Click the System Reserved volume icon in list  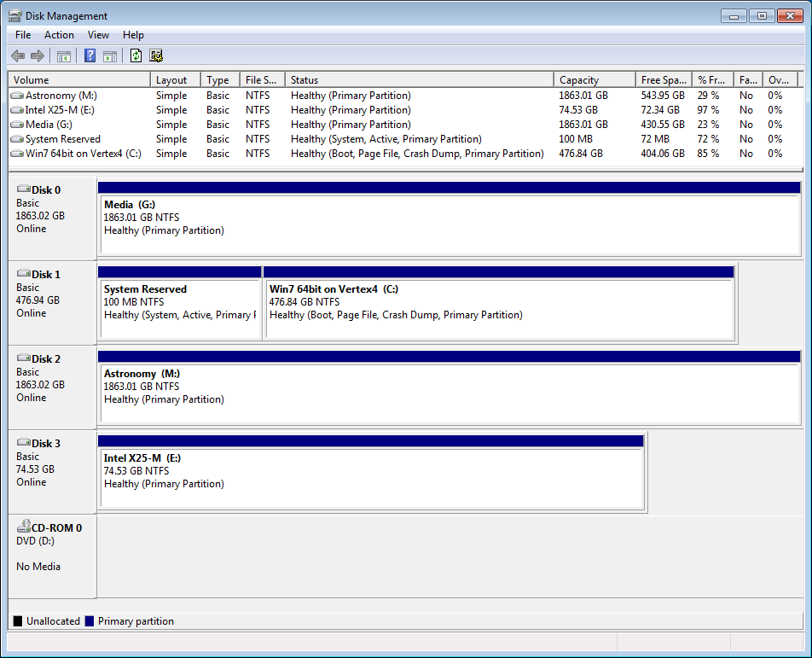click(x=17, y=139)
